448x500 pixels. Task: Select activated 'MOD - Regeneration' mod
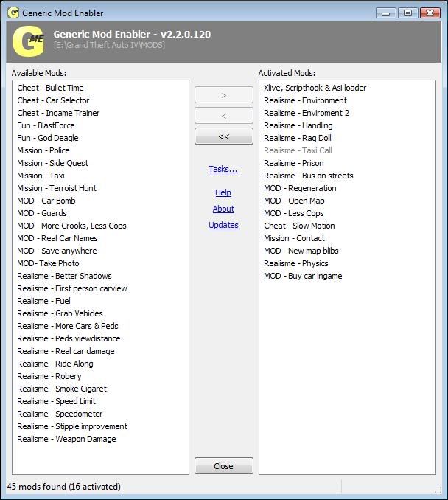[x=300, y=188]
